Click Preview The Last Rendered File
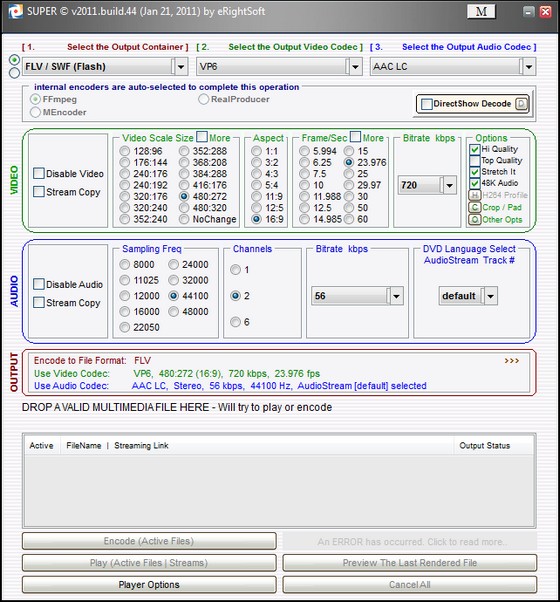This screenshot has height=602, width=560. point(410,563)
